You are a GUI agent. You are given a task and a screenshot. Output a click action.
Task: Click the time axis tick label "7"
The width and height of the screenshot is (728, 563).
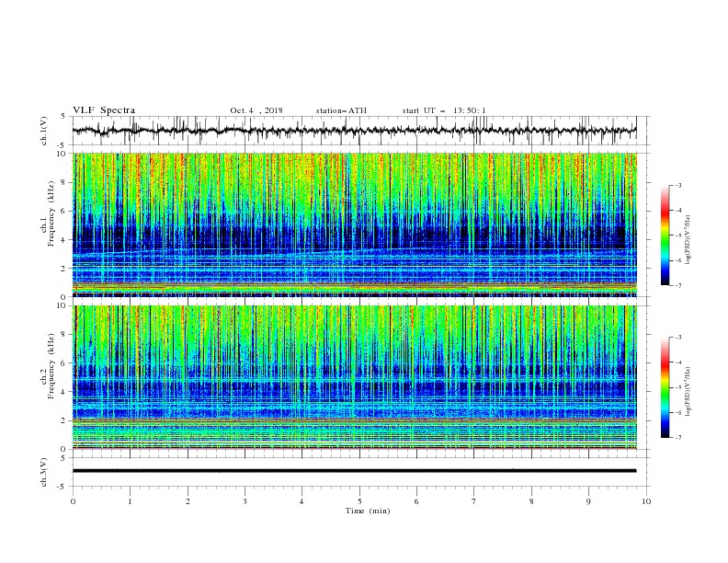(x=474, y=501)
